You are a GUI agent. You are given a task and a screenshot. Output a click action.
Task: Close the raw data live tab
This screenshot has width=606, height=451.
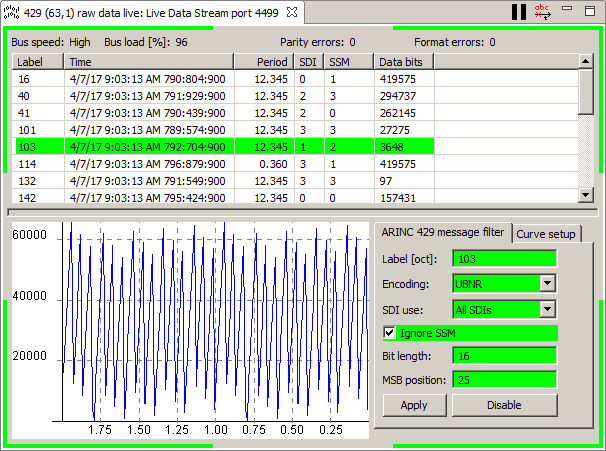pyautogui.click(x=291, y=12)
